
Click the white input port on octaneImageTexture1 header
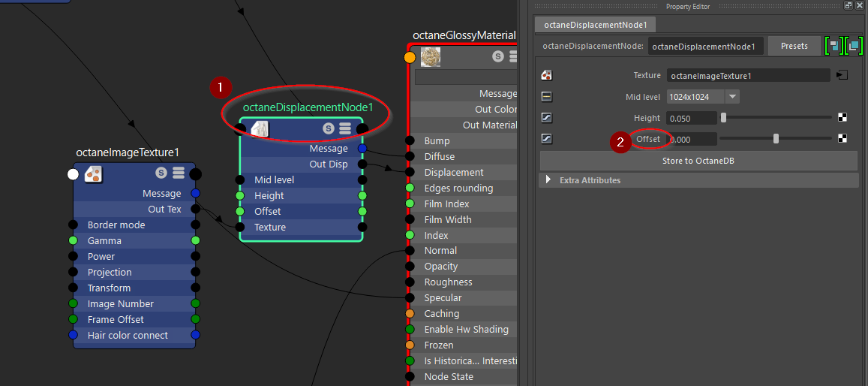[x=73, y=174]
